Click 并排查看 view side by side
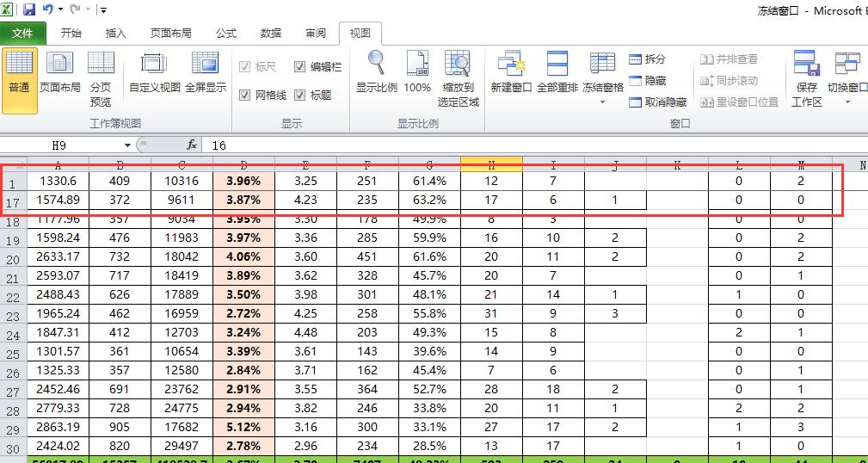868x463 pixels. tap(729, 59)
